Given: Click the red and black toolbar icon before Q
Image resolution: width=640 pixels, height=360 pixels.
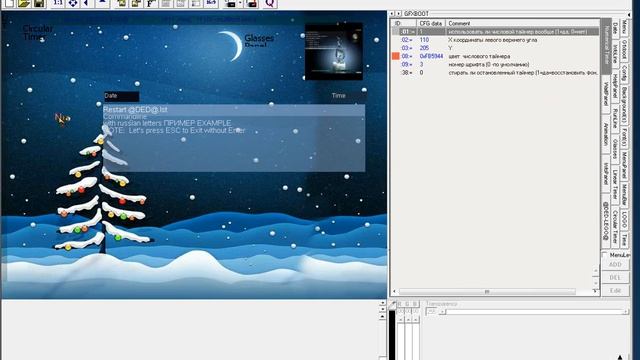Looking at the screenshot, I should tap(252, 4).
